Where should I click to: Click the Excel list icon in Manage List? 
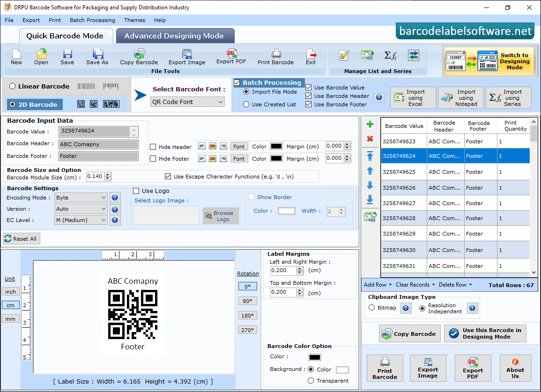click(367, 55)
